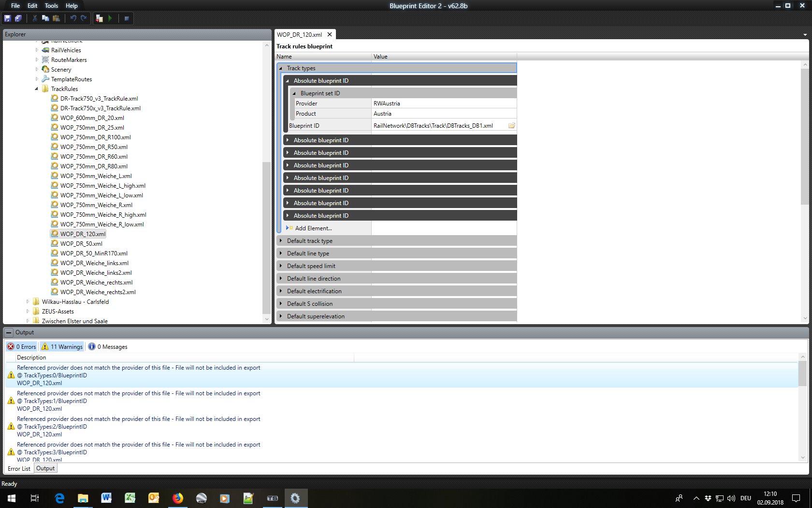Screen dimensions: 812x508
Task: Select WOP_750mm_Weiche_R_high.xml in Explorer
Action: point(103,215)
